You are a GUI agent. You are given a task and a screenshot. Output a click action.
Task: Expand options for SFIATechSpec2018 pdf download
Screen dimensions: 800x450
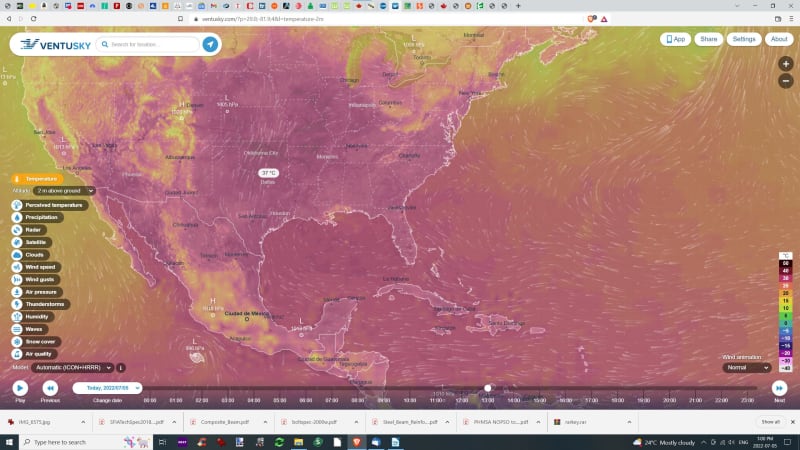pyautogui.click(x=174, y=422)
